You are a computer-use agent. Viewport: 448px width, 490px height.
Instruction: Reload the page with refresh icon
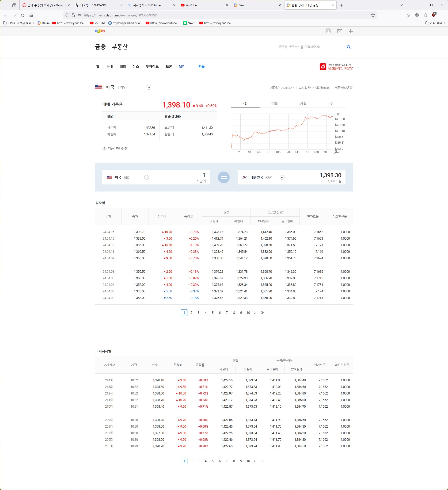pyautogui.click(x=23, y=15)
